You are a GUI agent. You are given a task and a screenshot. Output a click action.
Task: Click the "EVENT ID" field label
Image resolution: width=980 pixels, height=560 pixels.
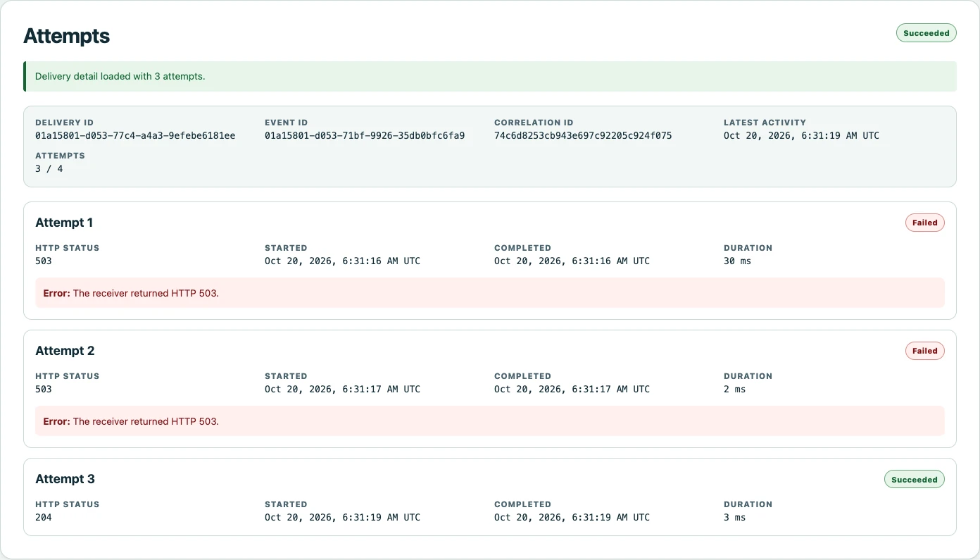286,123
